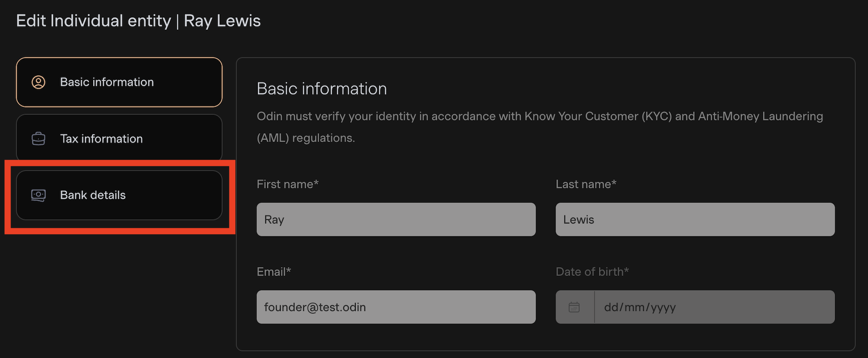
Task: Open the calendar picker icon for Date of birth
Action: point(574,307)
